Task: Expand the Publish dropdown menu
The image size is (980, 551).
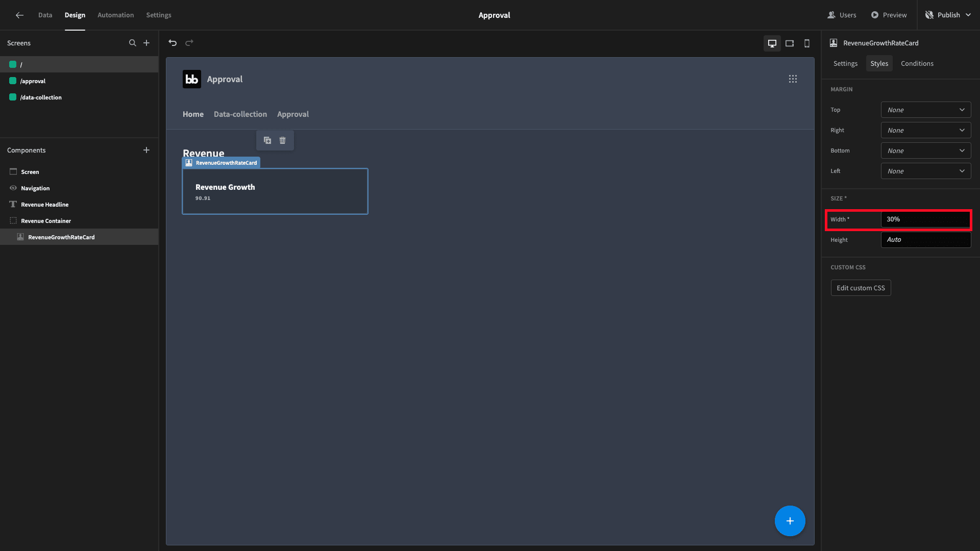Action: 968,15
